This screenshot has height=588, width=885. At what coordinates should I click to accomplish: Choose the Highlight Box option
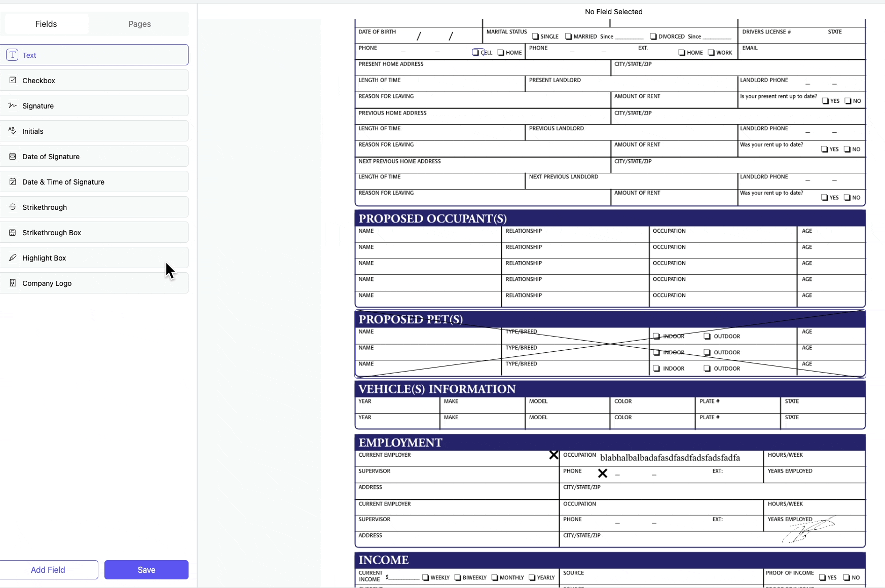coord(94,258)
